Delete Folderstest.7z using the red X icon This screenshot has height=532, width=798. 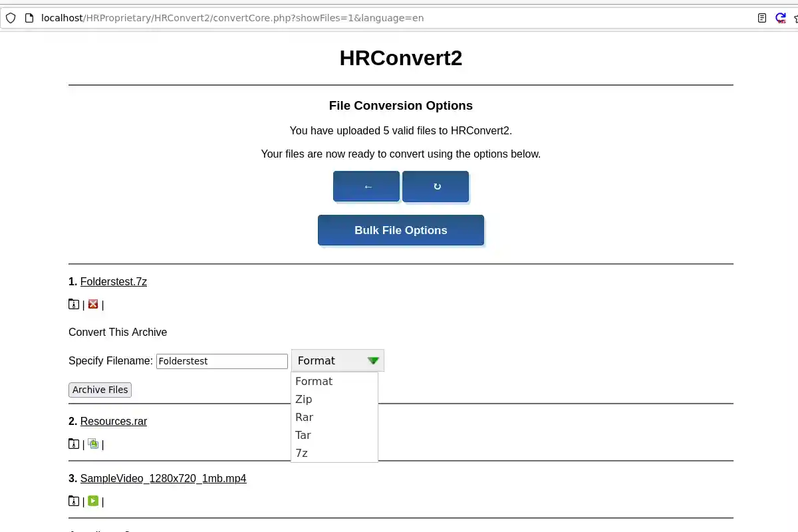(x=92, y=304)
